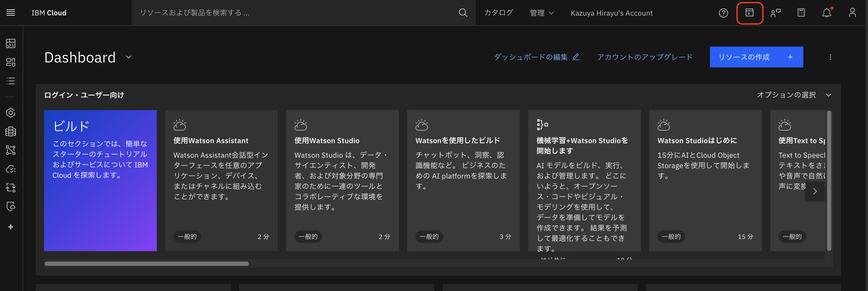Open the hamburger navigation menu
The width and height of the screenshot is (868, 291).
point(10,12)
